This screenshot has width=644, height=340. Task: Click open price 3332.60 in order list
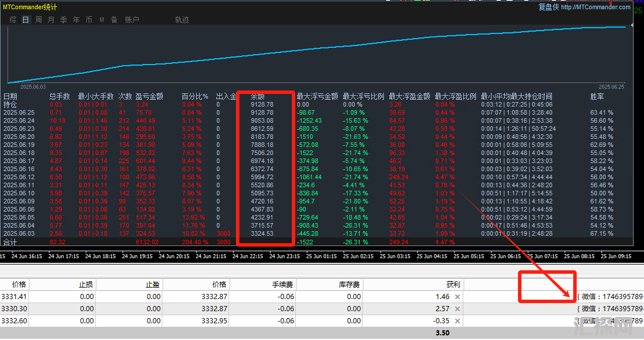(x=14, y=320)
